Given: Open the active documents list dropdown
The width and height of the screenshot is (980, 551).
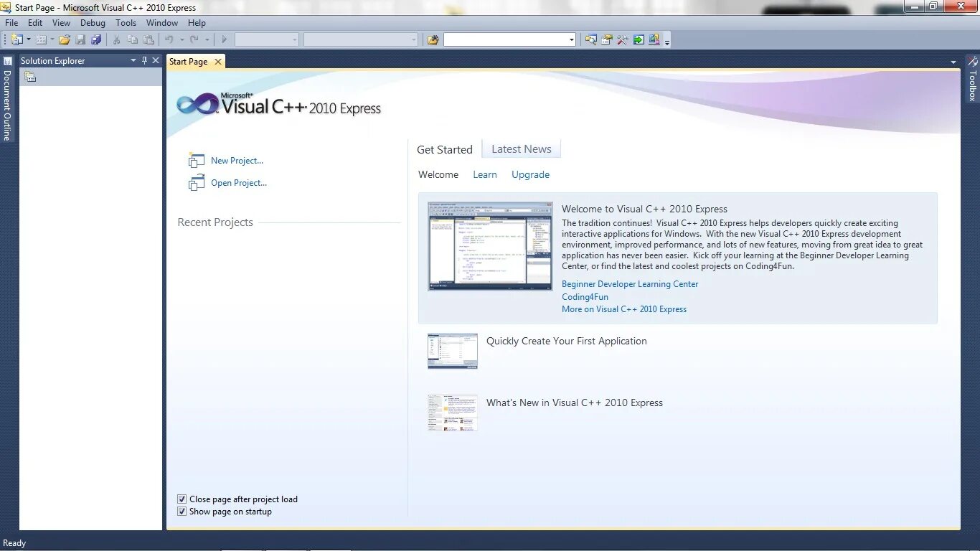Looking at the screenshot, I should coord(953,62).
